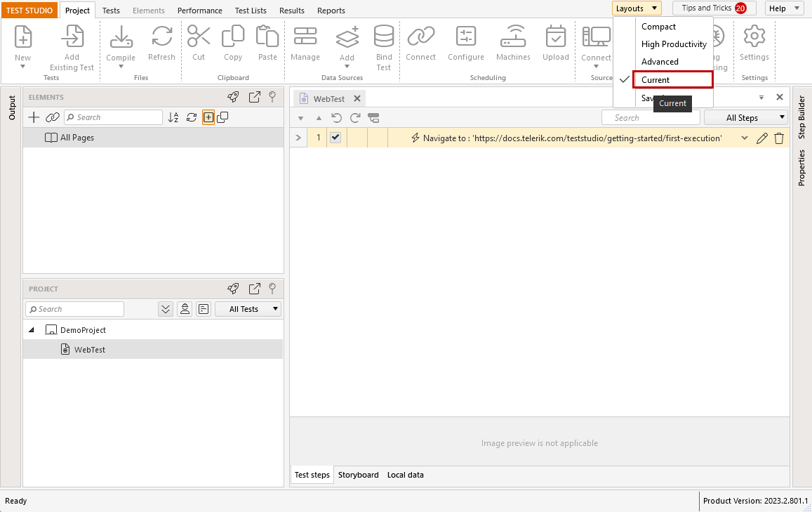This screenshot has width=812, height=512.
Task: Open Settings gear icon
Action: [x=754, y=37]
